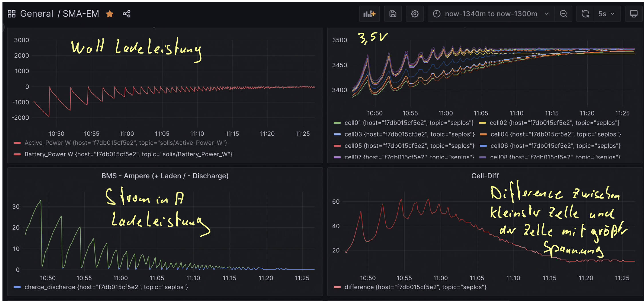Viewport: 644px width, 301px height.
Task: Click the SMA-EM dashboard title
Action: tap(81, 14)
